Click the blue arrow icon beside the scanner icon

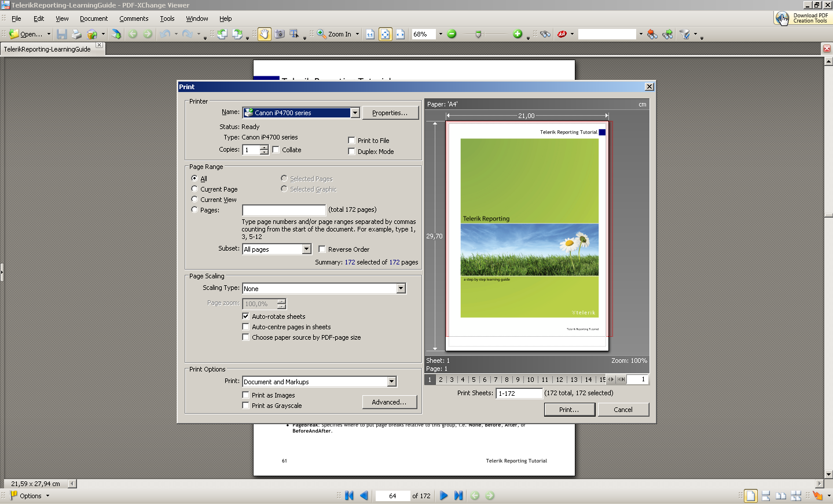click(116, 34)
